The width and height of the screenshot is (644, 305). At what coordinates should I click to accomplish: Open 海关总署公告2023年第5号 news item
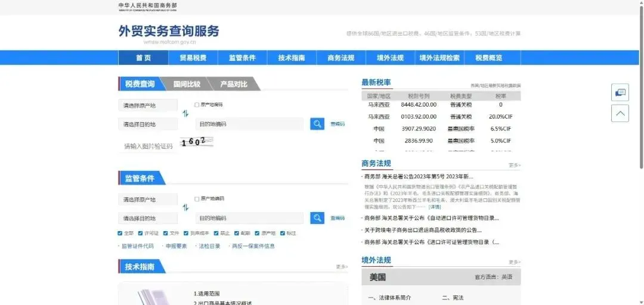(x=419, y=177)
